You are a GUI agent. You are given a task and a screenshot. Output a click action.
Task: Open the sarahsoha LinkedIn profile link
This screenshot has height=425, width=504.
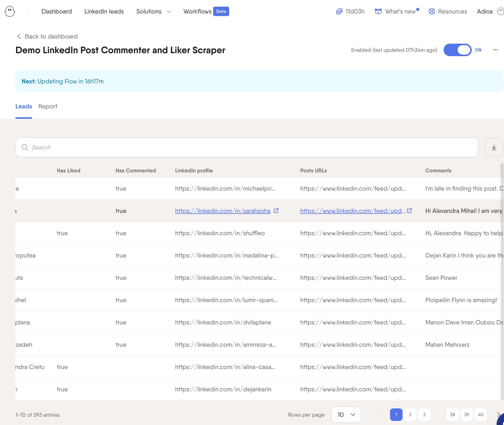[223, 211]
